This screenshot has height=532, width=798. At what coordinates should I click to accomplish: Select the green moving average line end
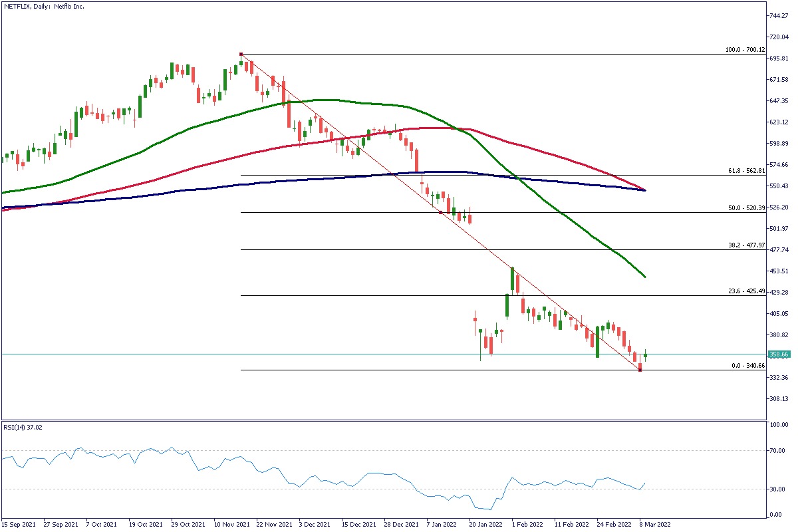(644, 276)
